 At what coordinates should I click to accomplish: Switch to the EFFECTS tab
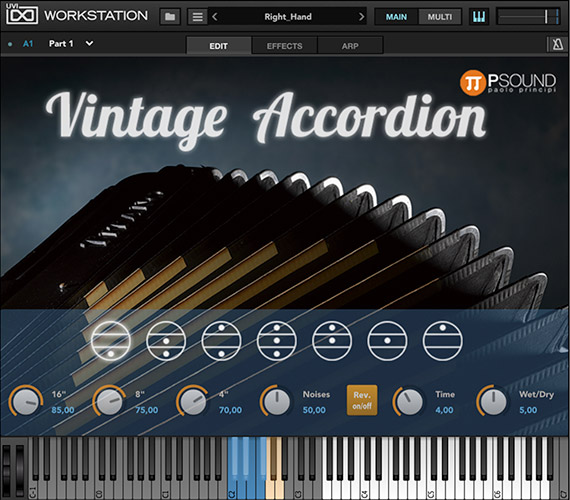tap(284, 45)
